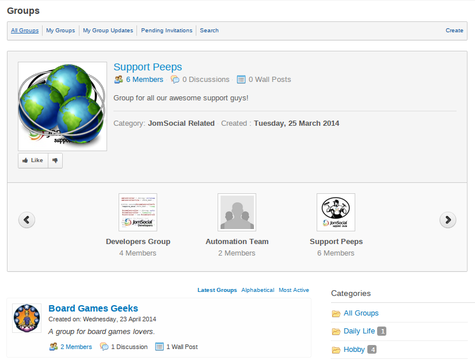Sort groups by Alphabetical

click(258, 290)
